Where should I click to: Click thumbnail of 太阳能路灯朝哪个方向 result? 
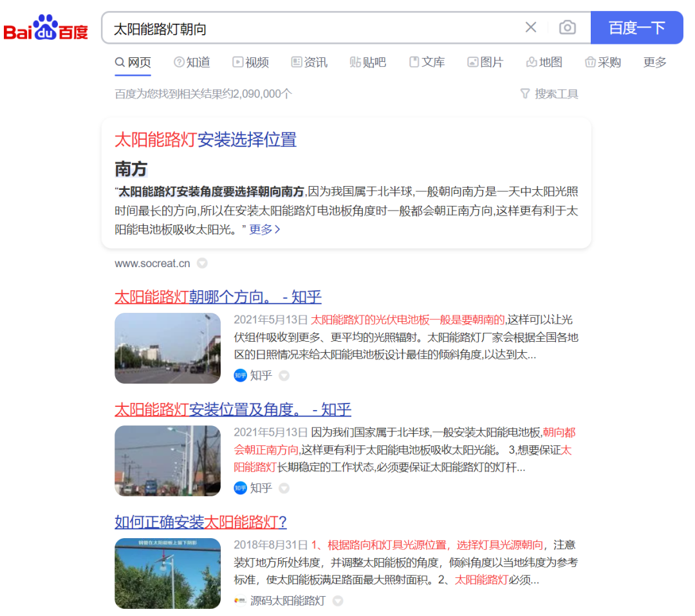coord(167,348)
